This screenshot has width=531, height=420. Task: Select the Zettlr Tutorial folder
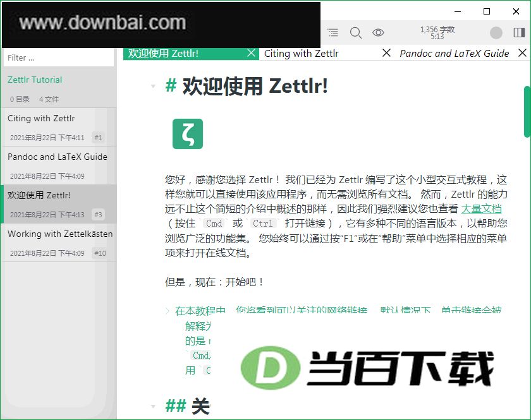(x=35, y=80)
